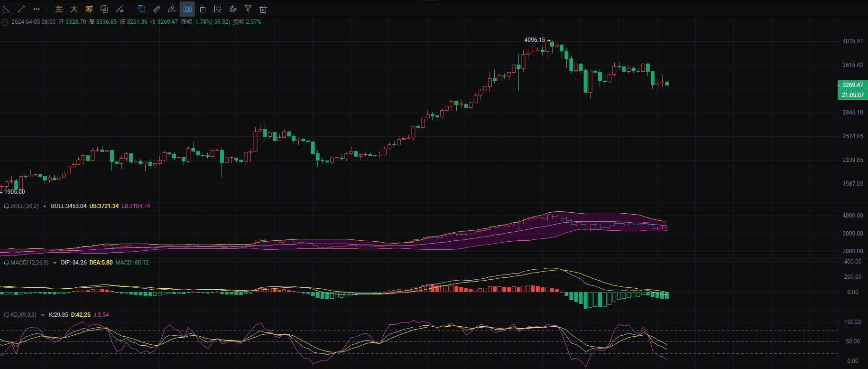This screenshot has height=369, width=868.
Task: Select the ruler measurement tool
Action: pyautogui.click(x=157, y=9)
